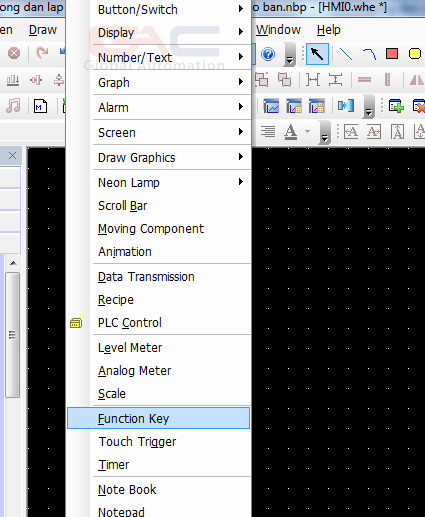
Task: Select the yellow ellipse shape tool
Action: point(415,54)
